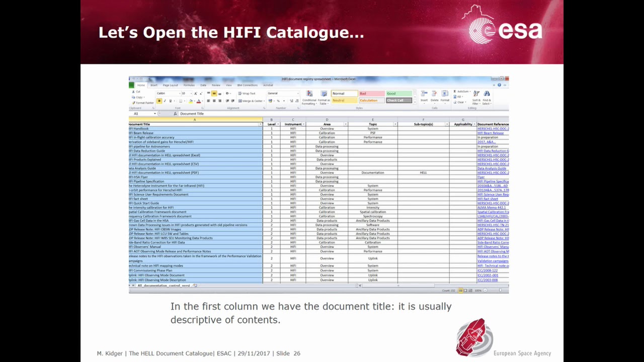Set Bottom Align vertical alignment
644x362 pixels.
click(x=220, y=94)
